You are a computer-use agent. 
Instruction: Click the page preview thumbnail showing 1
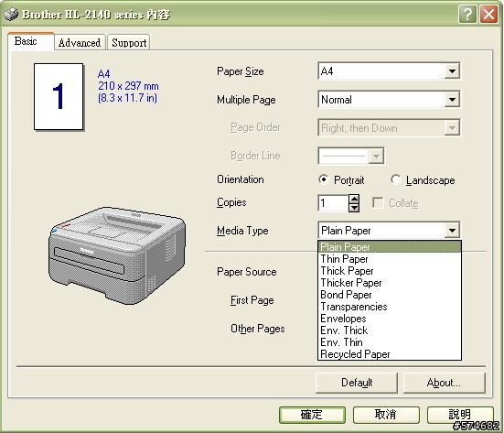[59, 96]
